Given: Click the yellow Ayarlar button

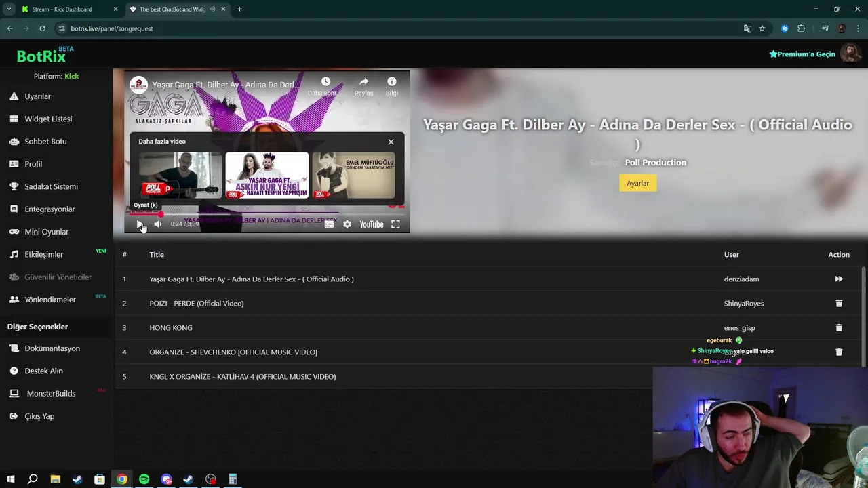Looking at the screenshot, I should (x=637, y=183).
